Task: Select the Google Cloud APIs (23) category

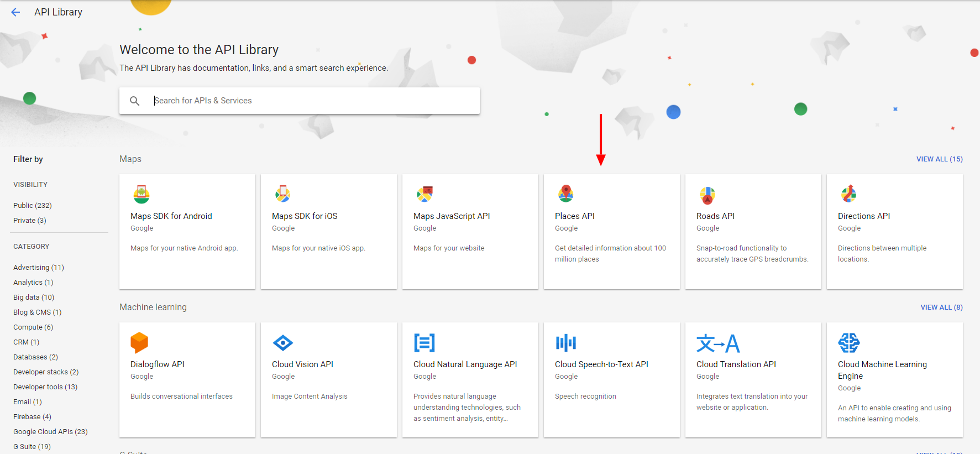Action: click(50, 432)
